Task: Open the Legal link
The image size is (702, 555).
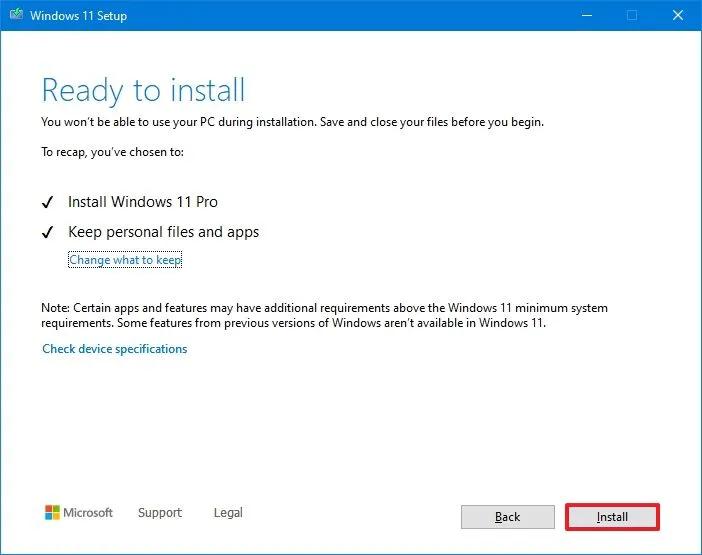Action: click(228, 512)
